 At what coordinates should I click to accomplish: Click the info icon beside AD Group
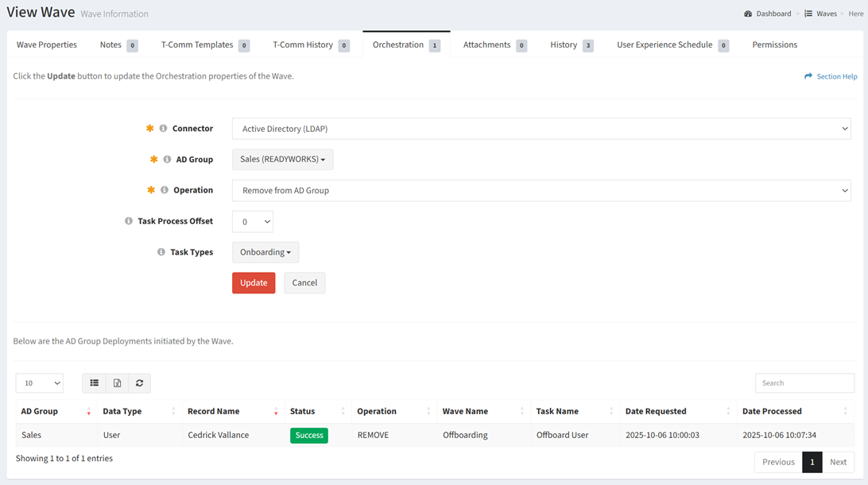167,159
